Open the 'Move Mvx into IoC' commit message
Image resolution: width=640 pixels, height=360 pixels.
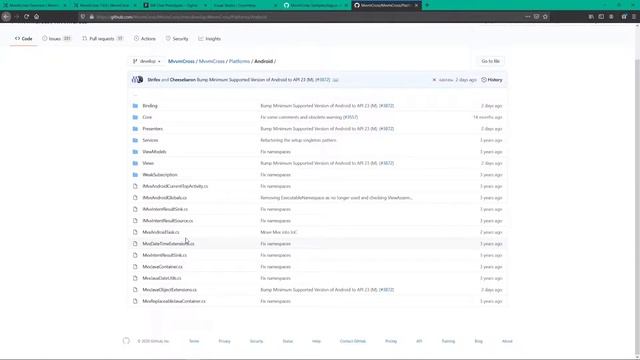[x=279, y=232]
